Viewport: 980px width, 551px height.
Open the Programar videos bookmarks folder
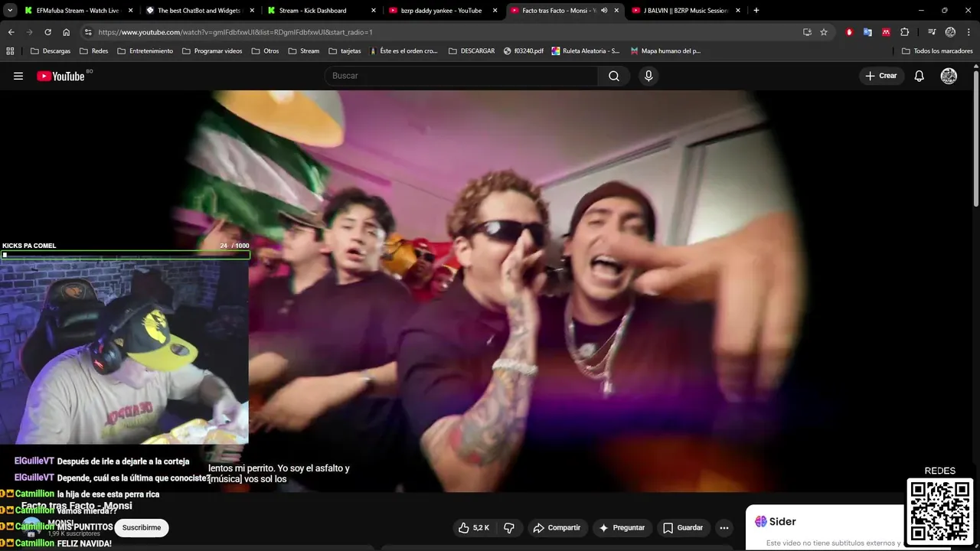[212, 51]
